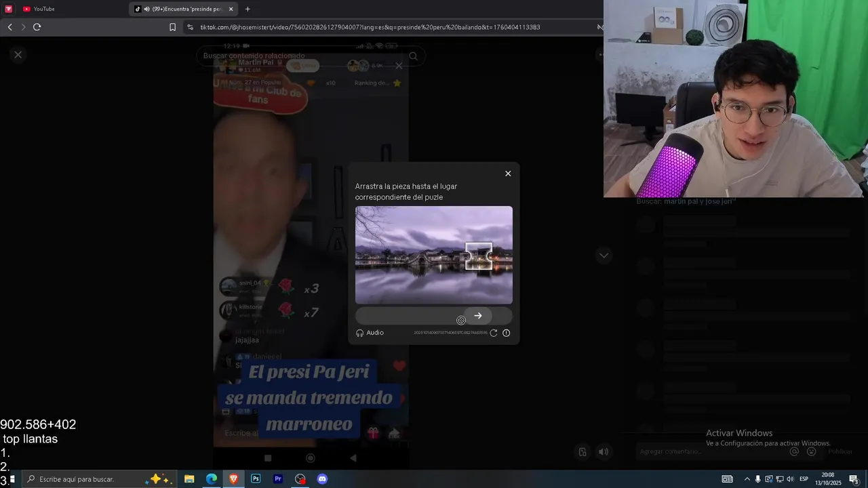Image resolution: width=868 pixels, height=488 pixels.
Task: Click the TikTok search magnifier icon
Action: (413, 56)
